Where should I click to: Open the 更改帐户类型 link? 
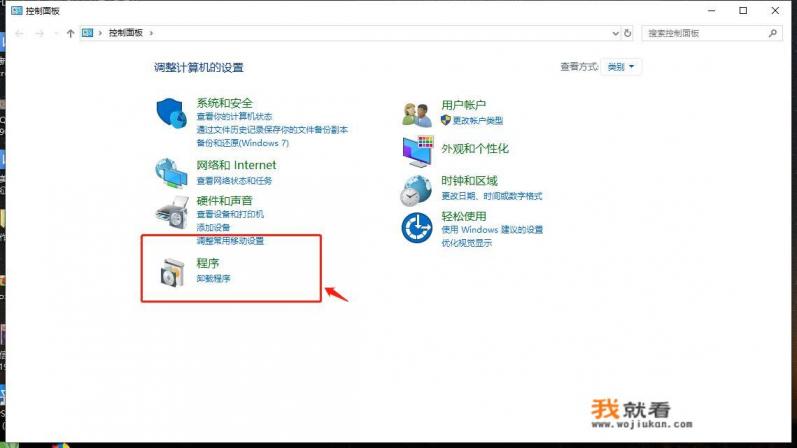point(477,120)
